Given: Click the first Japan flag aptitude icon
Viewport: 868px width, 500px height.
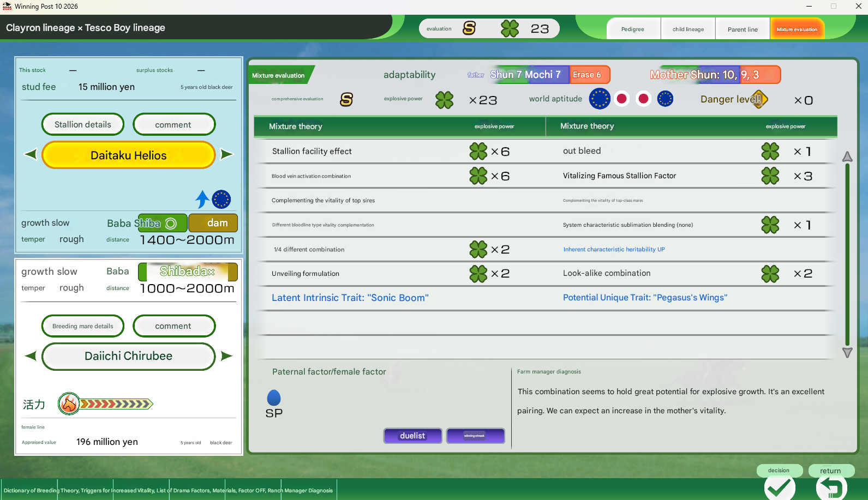Looking at the screenshot, I should tap(621, 99).
